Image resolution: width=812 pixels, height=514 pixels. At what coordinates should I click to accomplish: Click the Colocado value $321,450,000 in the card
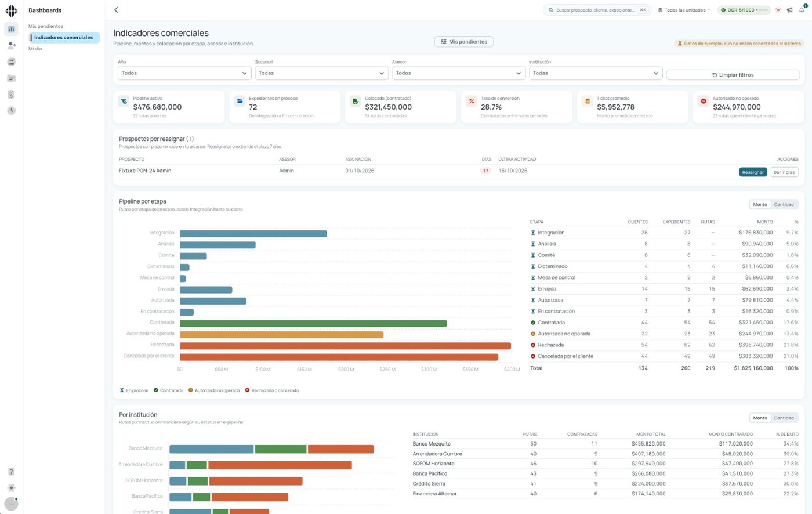coord(389,107)
